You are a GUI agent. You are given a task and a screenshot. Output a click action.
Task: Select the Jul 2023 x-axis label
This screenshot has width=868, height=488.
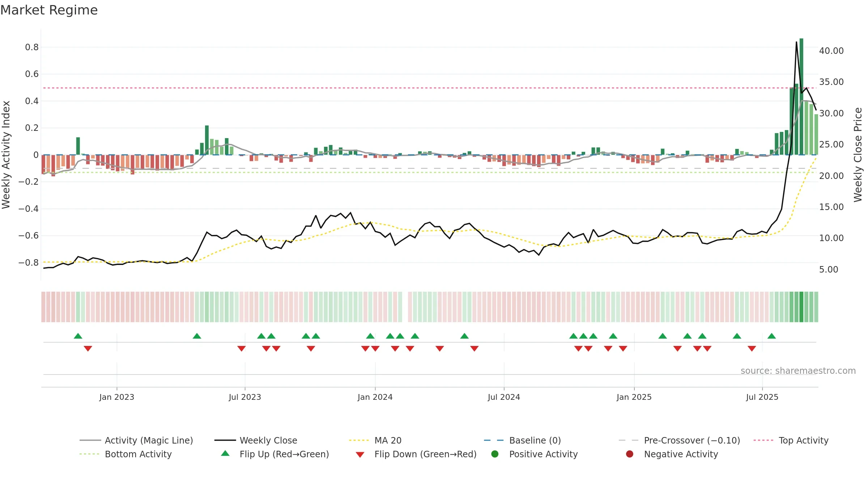(x=245, y=397)
